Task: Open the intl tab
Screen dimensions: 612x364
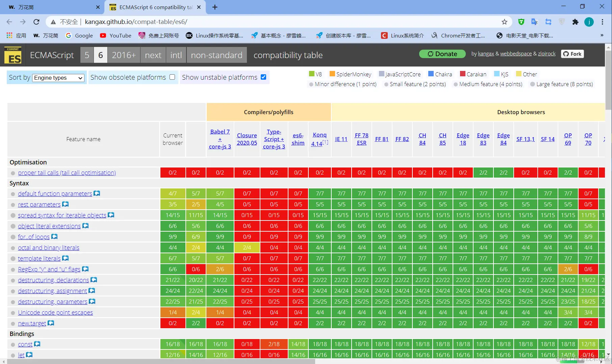Action: tap(176, 55)
